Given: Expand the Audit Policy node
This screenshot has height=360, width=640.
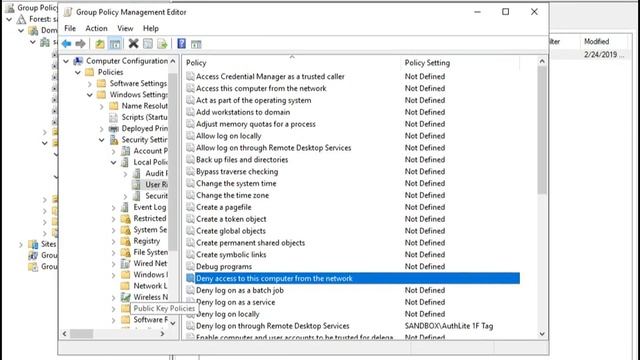Looking at the screenshot, I should pos(125,174).
